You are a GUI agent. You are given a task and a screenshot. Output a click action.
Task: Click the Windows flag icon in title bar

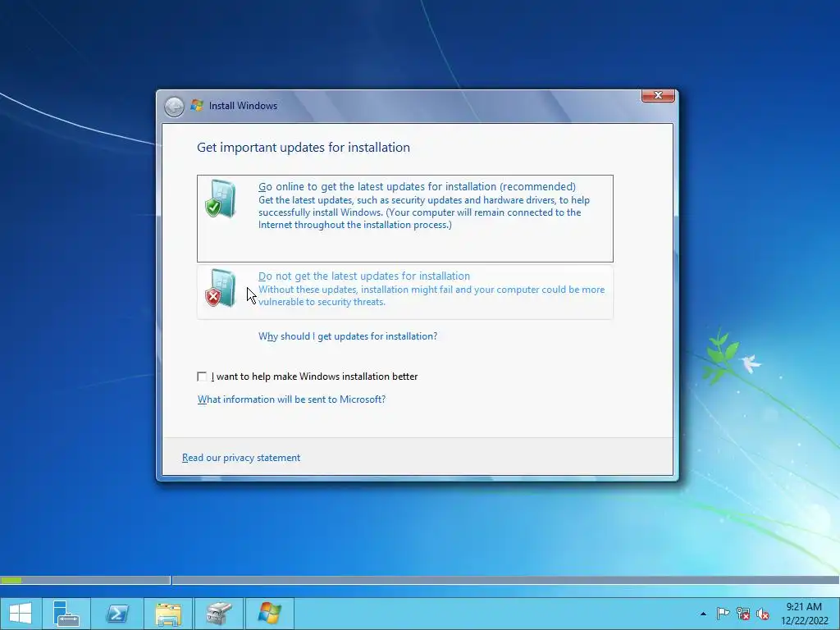197,106
